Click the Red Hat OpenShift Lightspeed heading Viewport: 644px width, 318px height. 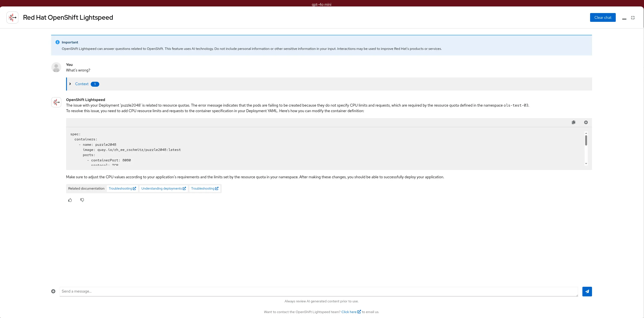68,18
